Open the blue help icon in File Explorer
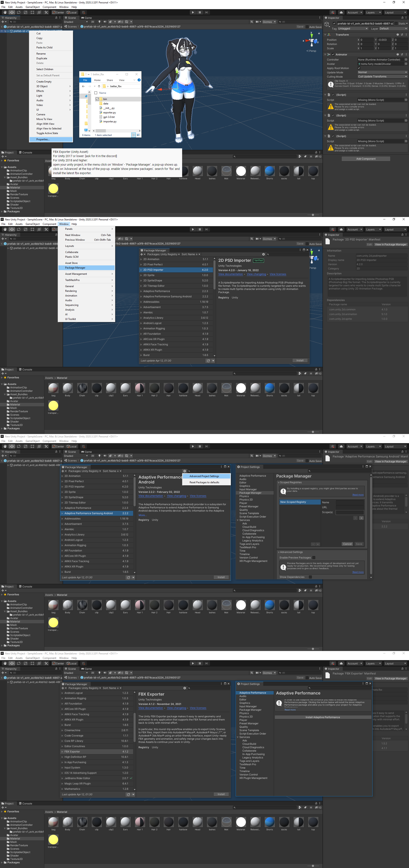Viewport: 409px width, 868px height. (x=139, y=80)
